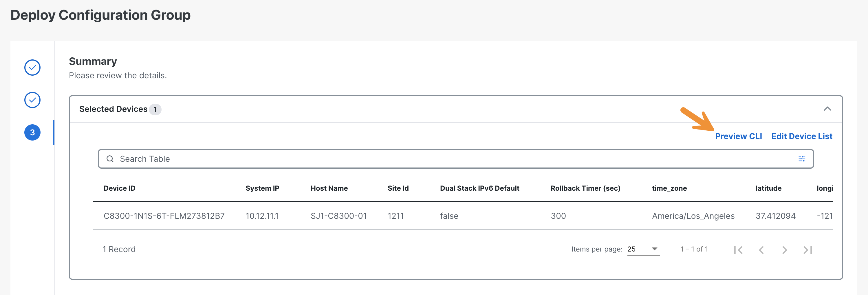Click the first completed step checkmark icon
The width and height of the screenshot is (868, 295).
pyautogui.click(x=32, y=68)
